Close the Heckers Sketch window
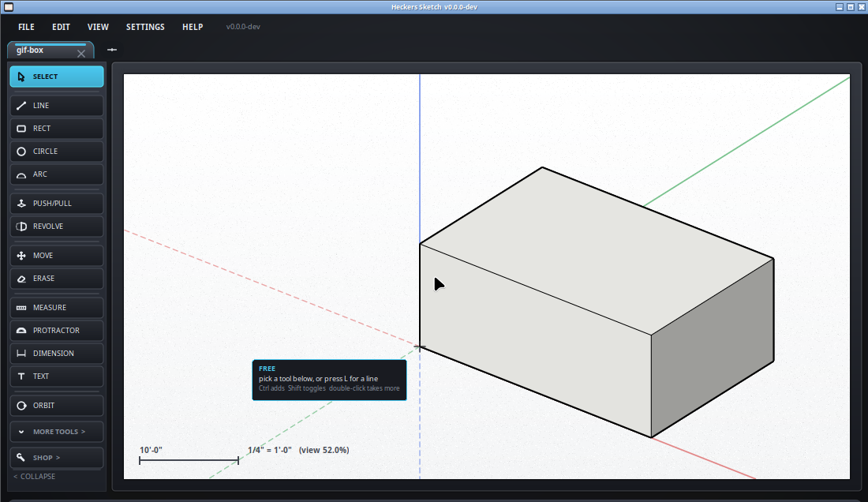The width and height of the screenshot is (868, 502). [862, 6]
